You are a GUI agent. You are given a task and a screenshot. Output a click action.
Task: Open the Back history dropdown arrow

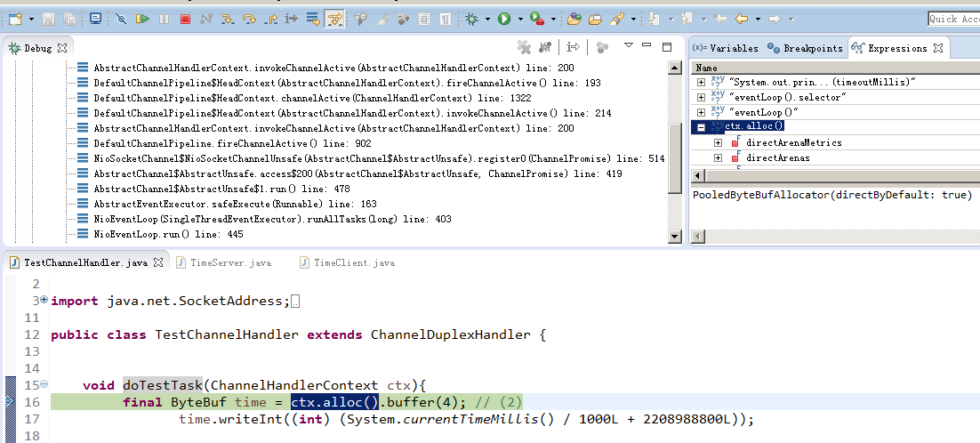tap(758, 20)
